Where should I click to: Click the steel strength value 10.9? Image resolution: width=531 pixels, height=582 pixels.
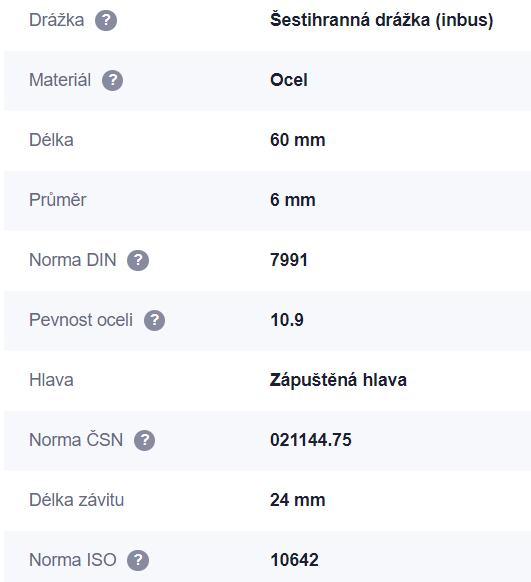point(287,320)
